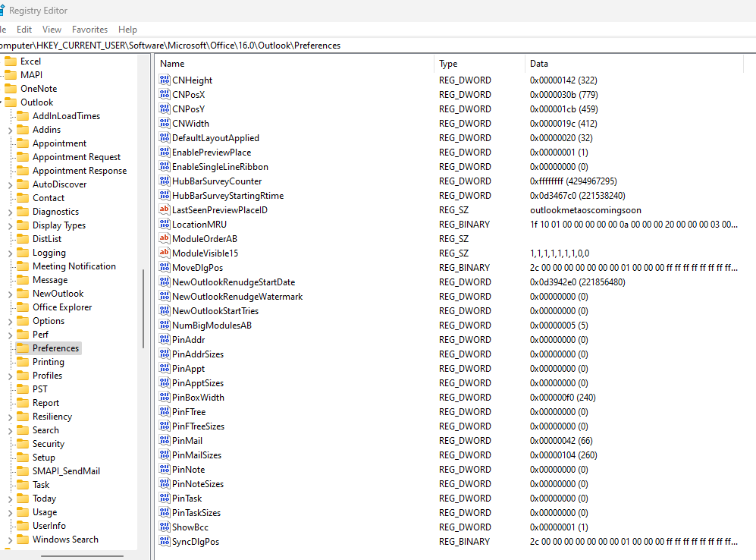Click the ModuleVisible15 string icon
The width and height of the screenshot is (756, 560).
165,253
